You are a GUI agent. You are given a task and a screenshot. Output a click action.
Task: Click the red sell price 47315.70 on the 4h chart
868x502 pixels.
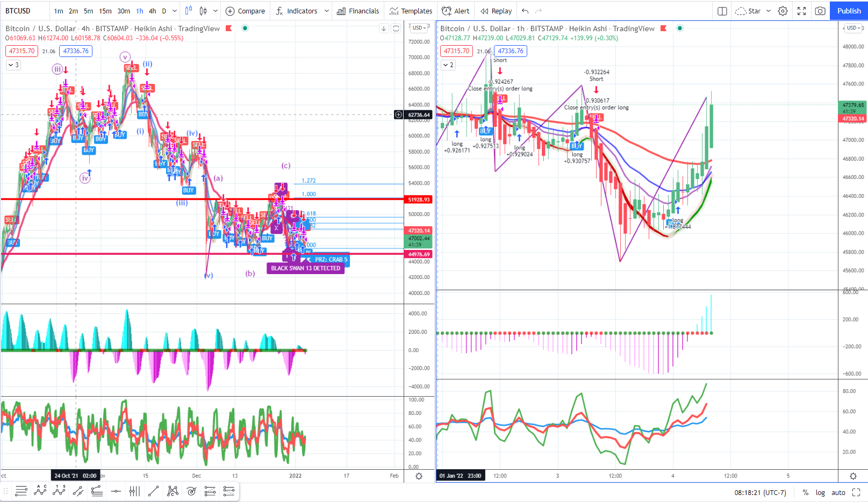click(x=21, y=51)
